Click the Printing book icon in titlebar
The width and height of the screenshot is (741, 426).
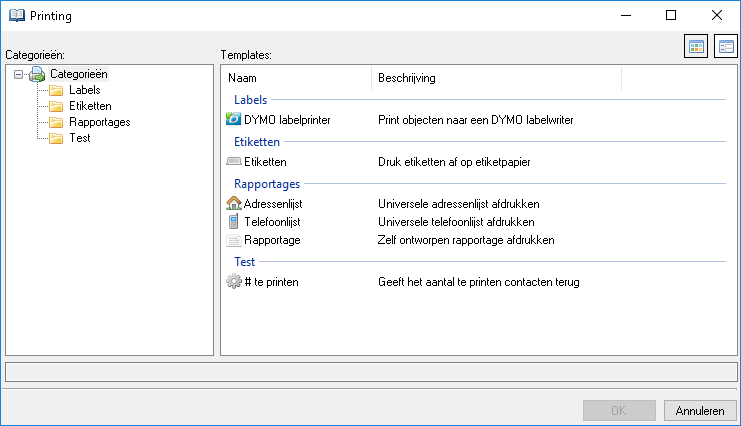click(x=16, y=16)
